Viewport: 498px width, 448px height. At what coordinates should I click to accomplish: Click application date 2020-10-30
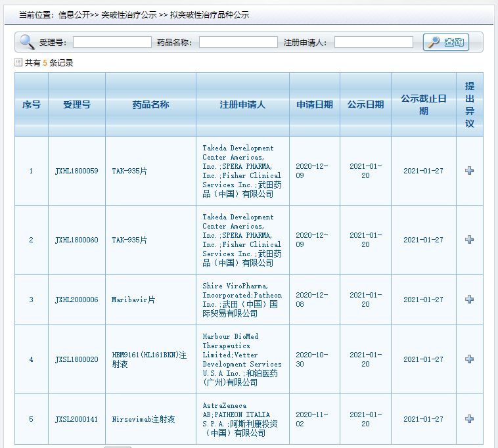click(312, 359)
